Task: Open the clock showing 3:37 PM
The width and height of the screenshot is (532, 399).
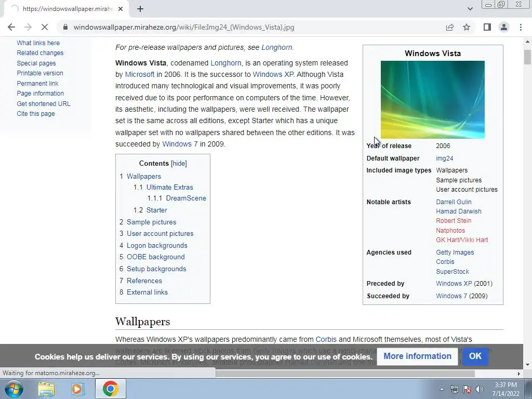Action: (x=506, y=389)
